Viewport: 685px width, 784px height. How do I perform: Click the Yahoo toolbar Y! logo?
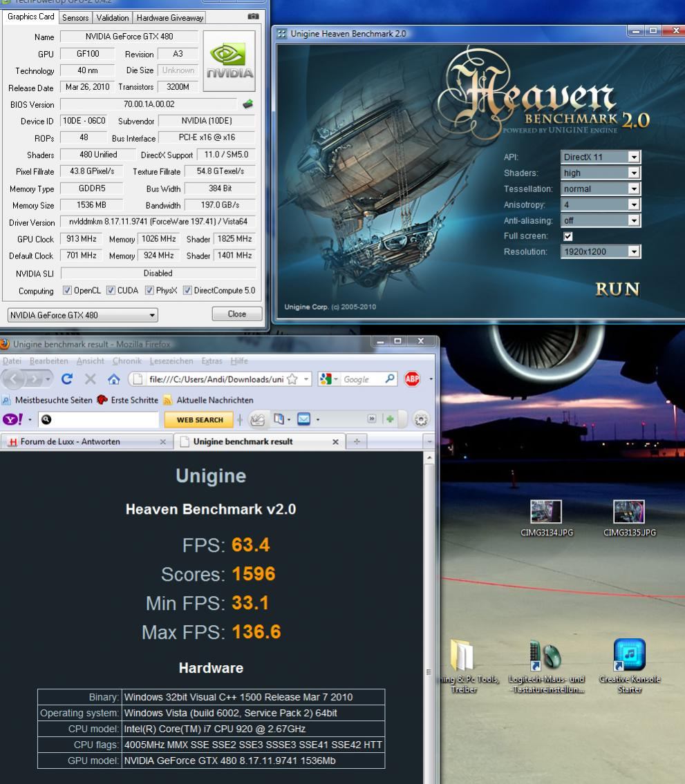click(12, 419)
